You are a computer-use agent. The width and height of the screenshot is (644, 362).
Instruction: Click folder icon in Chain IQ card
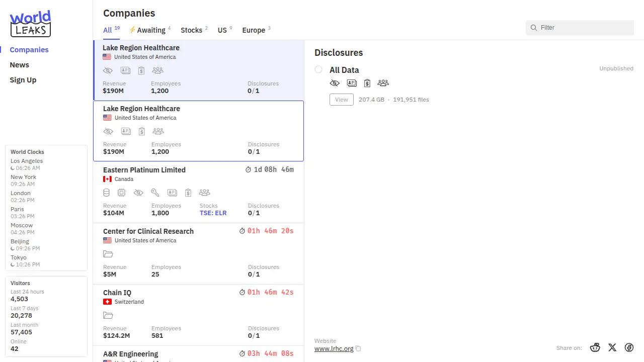coord(108,315)
